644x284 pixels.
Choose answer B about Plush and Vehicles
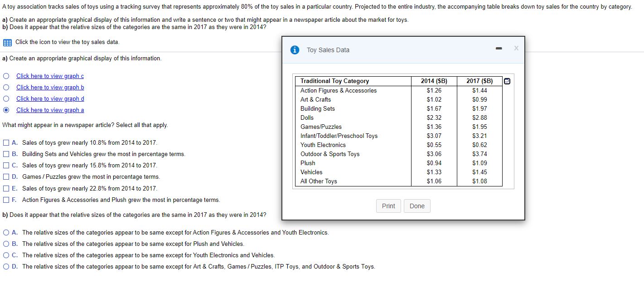(6, 244)
